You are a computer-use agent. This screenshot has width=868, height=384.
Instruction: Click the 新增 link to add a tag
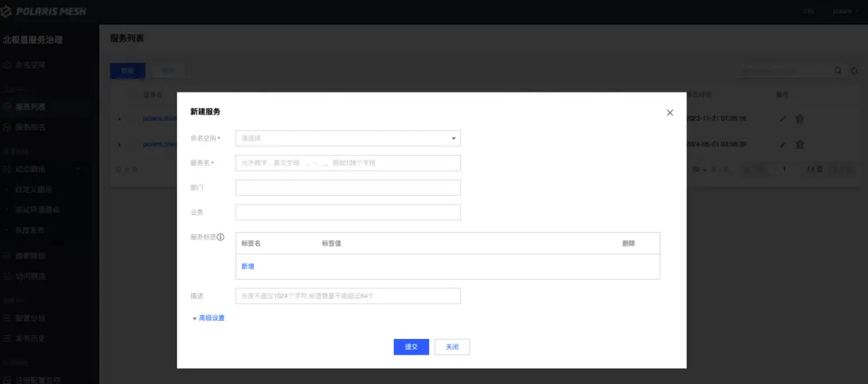pyautogui.click(x=247, y=266)
